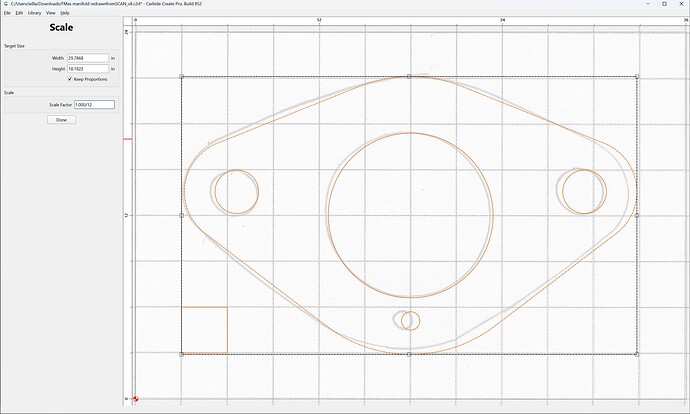
Task: Click the Done button
Action: tap(62, 120)
